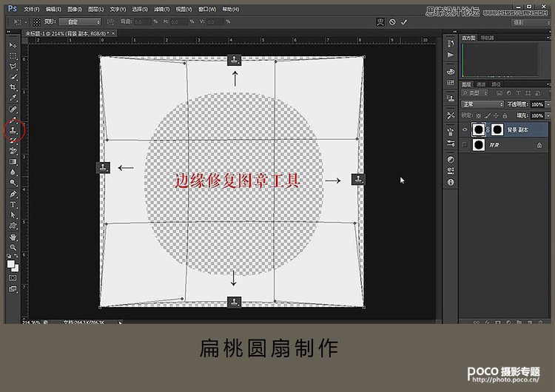Select the Gradient tool

point(13,162)
